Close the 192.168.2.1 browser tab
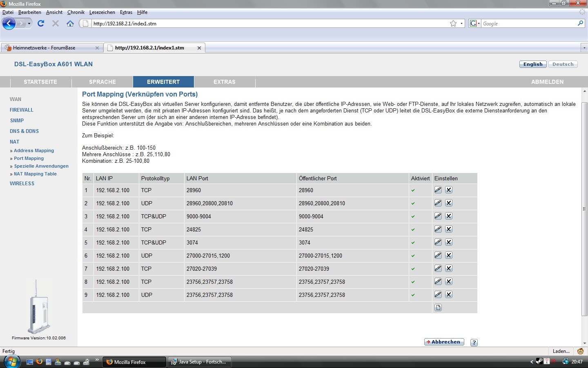 pyautogui.click(x=199, y=48)
